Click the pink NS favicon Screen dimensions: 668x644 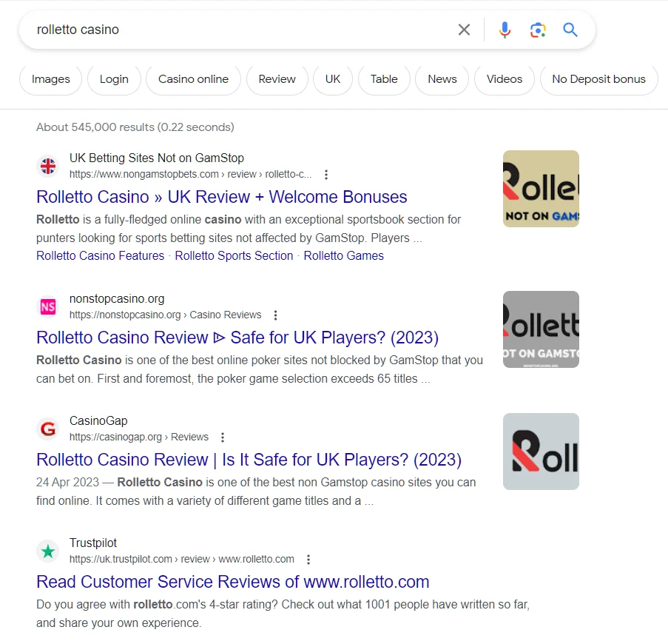[x=48, y=307]
